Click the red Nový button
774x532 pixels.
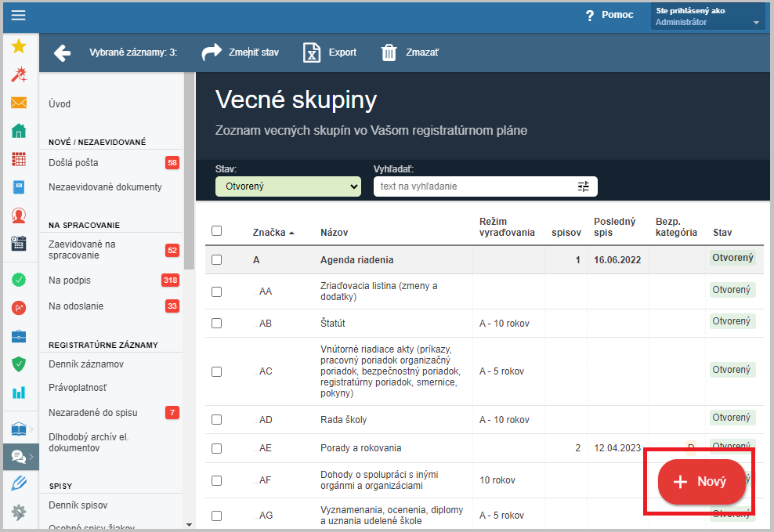[701, 481]
